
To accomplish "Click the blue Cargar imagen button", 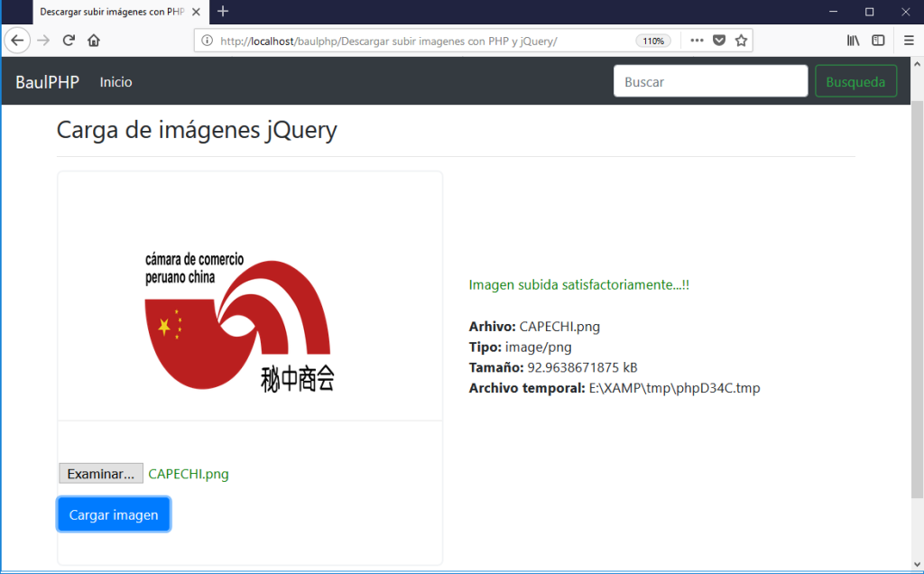I will [114, 514].
